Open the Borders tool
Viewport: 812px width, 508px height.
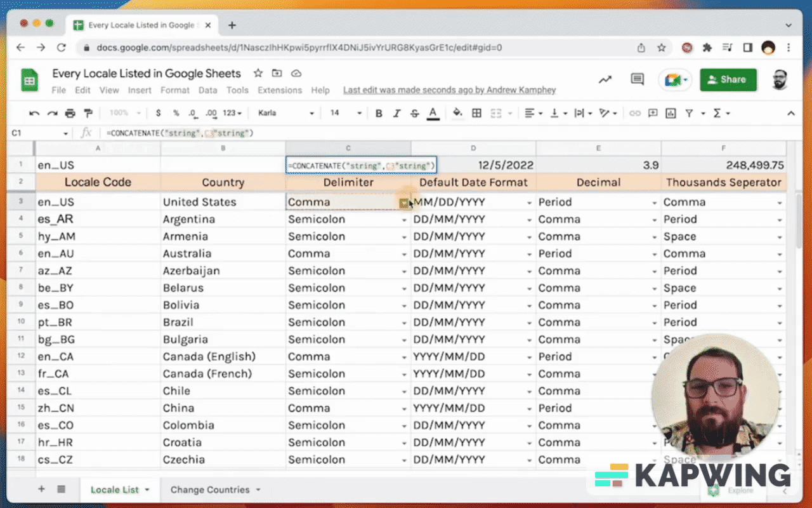pos(477,113)
